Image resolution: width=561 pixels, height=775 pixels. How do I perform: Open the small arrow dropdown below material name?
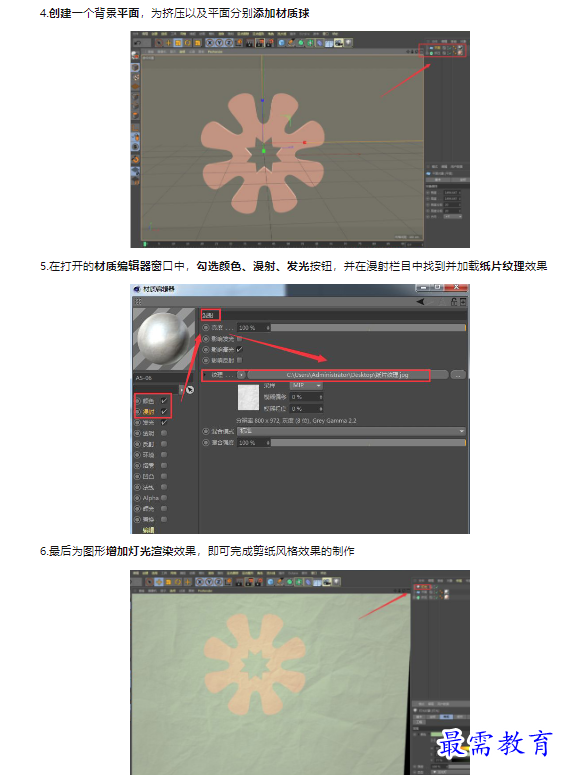[x=181, y=390]
